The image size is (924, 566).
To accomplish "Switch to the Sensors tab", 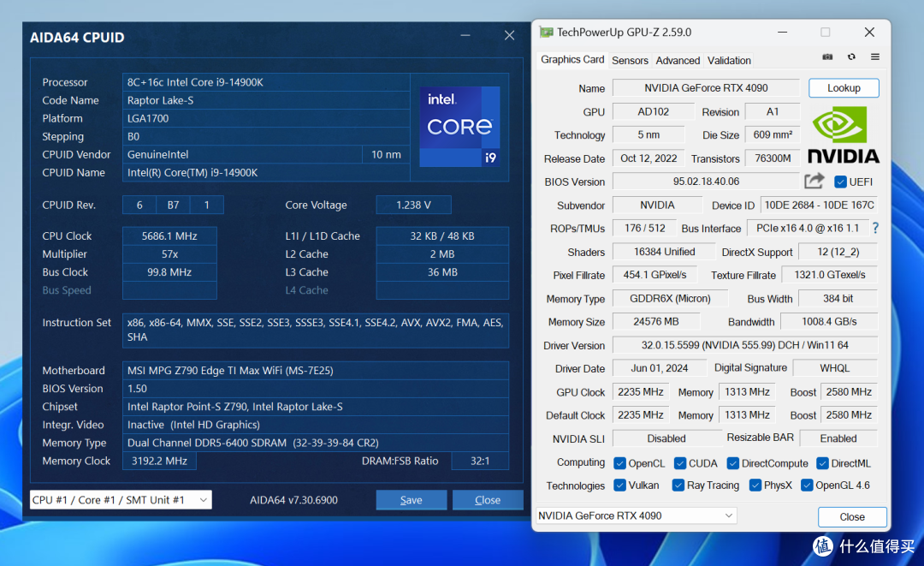I will pyautogui.click(x=630, y=60).
